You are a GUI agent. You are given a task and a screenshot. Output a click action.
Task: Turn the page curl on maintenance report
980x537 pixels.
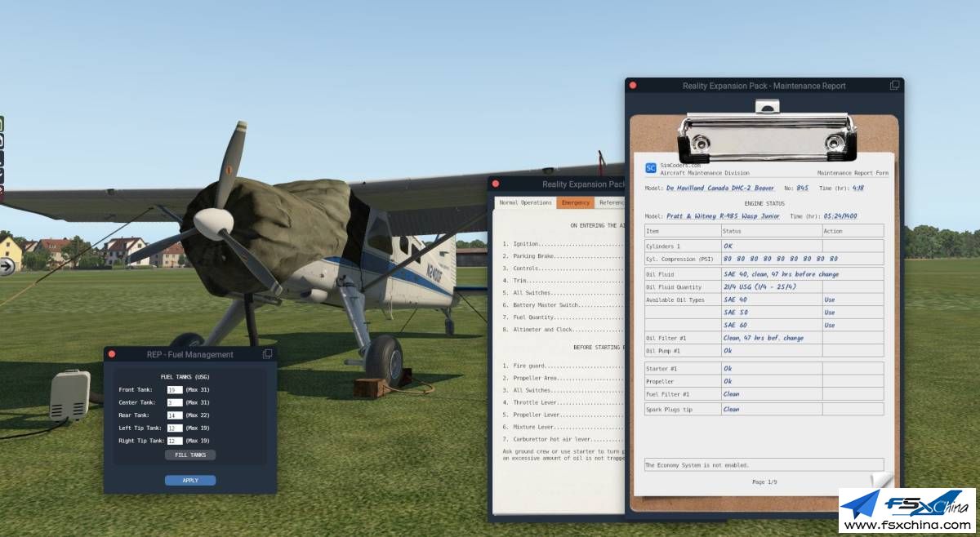[x=882, y=482]
